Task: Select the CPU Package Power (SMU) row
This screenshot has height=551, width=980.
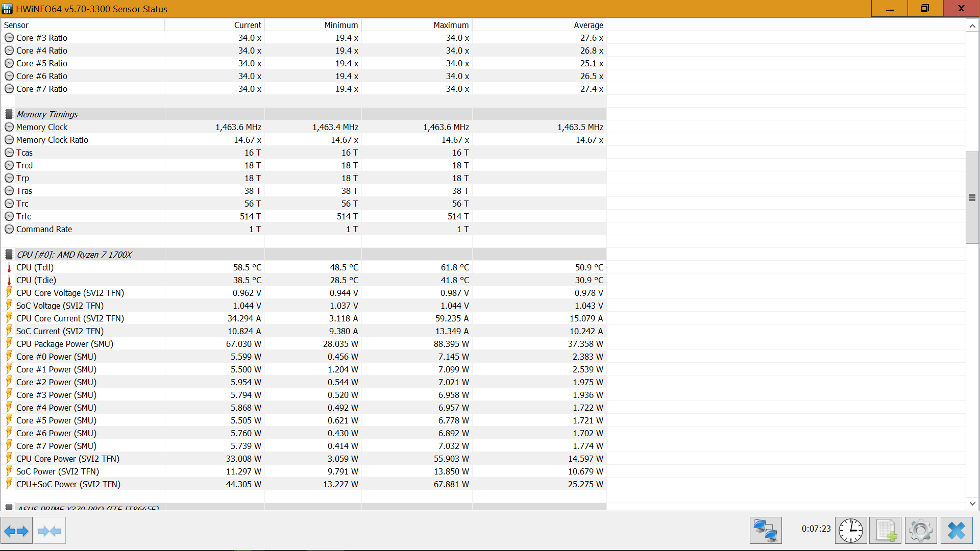Action: 65,344
